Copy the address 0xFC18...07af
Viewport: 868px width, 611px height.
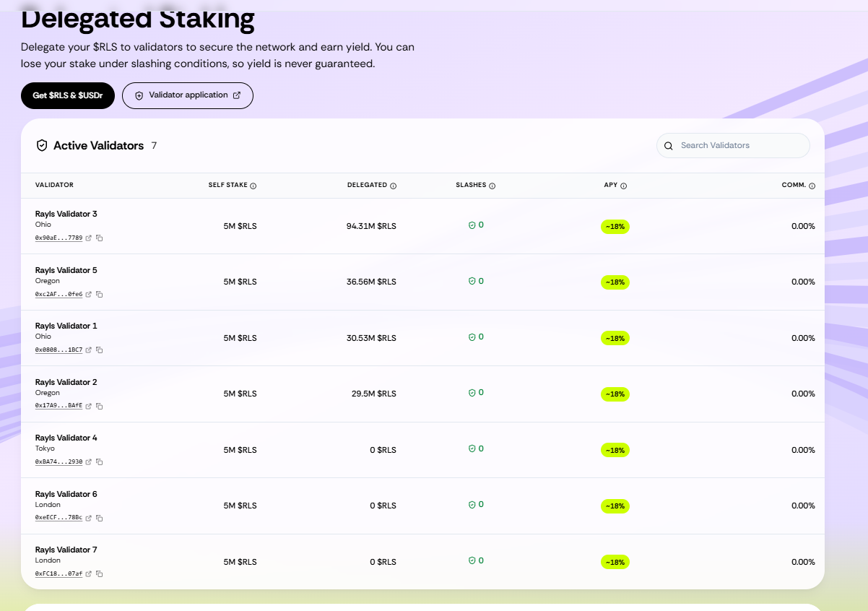[x=100, y=574]
